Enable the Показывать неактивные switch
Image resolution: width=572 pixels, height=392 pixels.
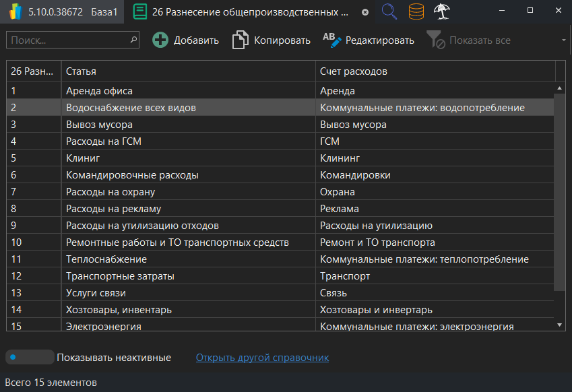tap(29, 358)
